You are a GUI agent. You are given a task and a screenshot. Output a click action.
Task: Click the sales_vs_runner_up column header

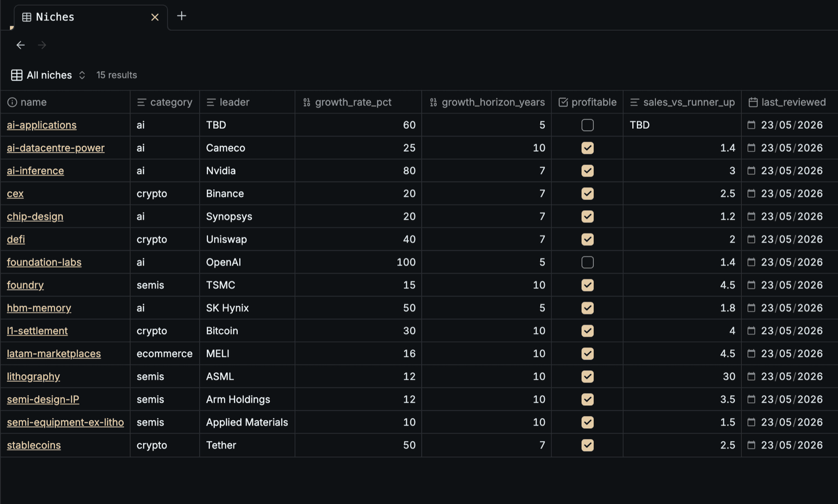(682, 102)
